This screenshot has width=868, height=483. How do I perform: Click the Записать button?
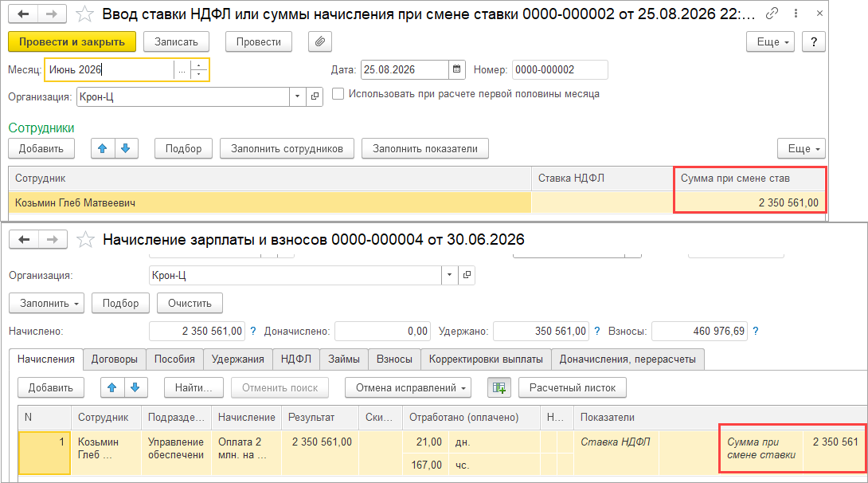176,41
